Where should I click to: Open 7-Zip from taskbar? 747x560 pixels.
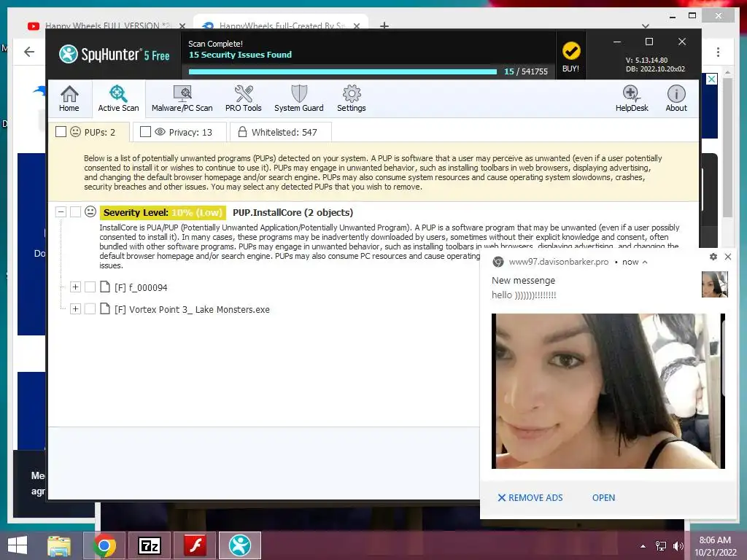[x=150, y=545]
